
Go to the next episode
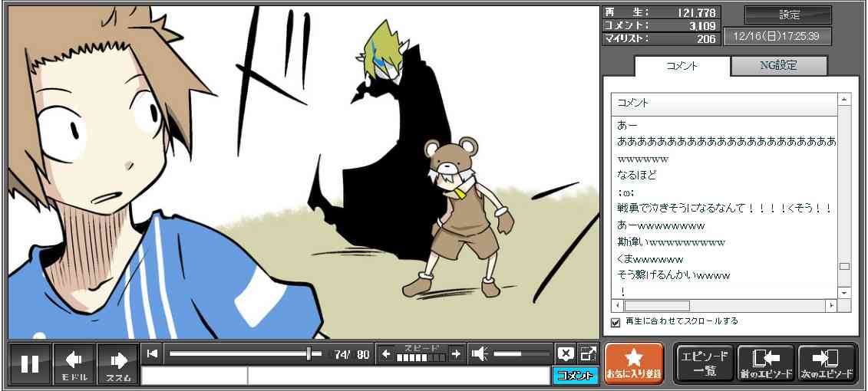[x=827, y=363]
